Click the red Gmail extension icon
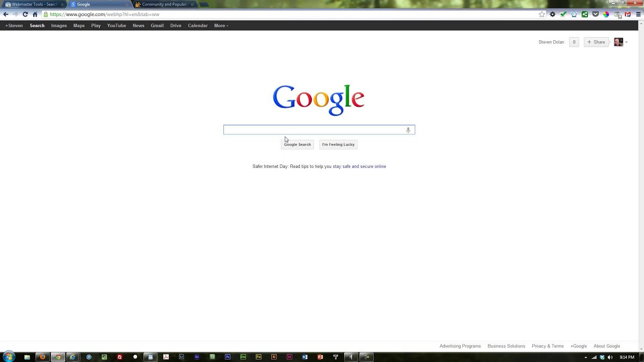Viewport: 644px width, 362px height. [627, 15]
